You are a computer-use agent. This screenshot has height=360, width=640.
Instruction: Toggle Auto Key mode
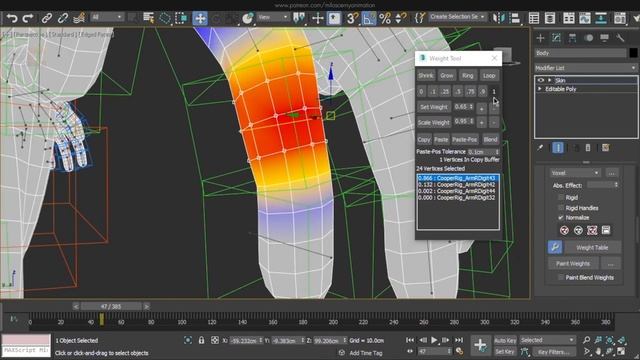pos(505,340)
